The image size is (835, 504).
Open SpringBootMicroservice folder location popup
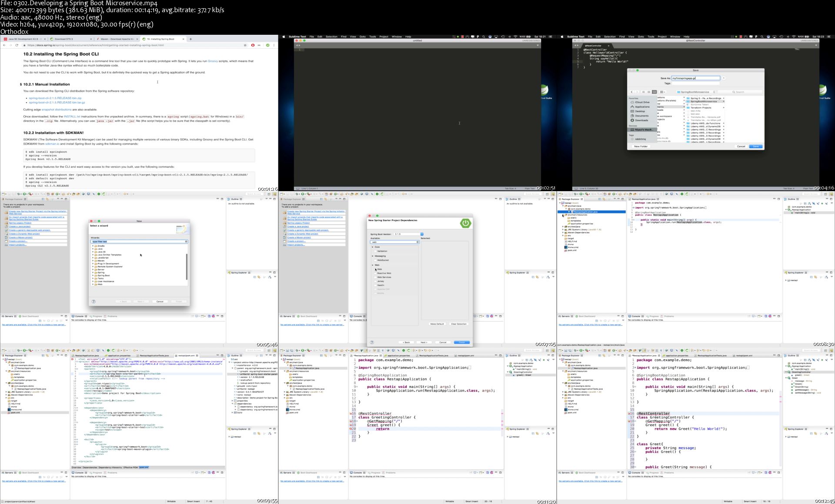click(696, 92)
